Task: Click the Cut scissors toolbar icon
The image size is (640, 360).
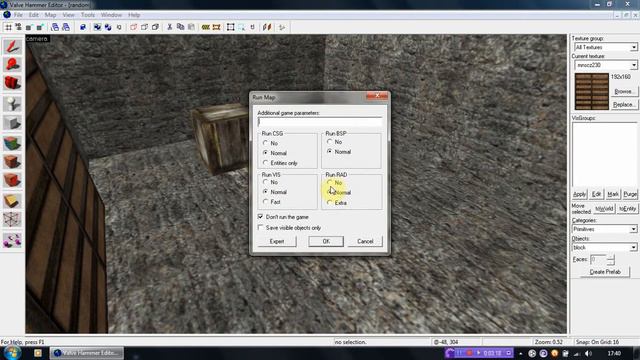Action: (169, 27)
